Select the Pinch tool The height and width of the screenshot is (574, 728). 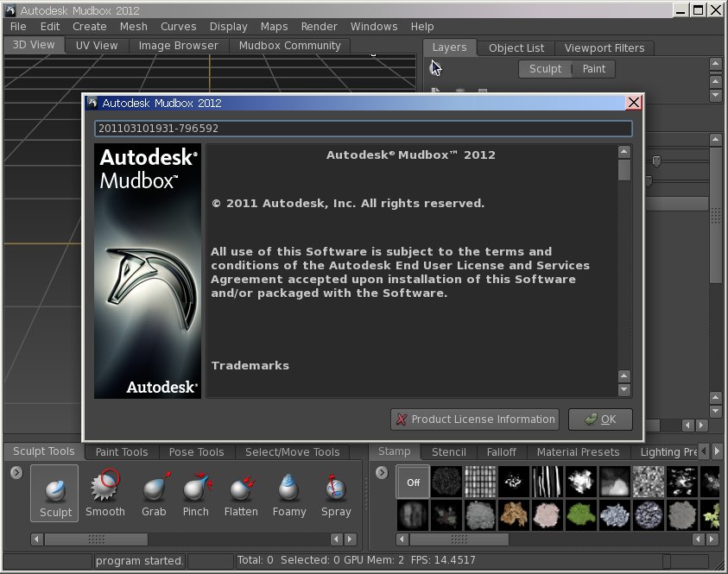tap(196, 493)
